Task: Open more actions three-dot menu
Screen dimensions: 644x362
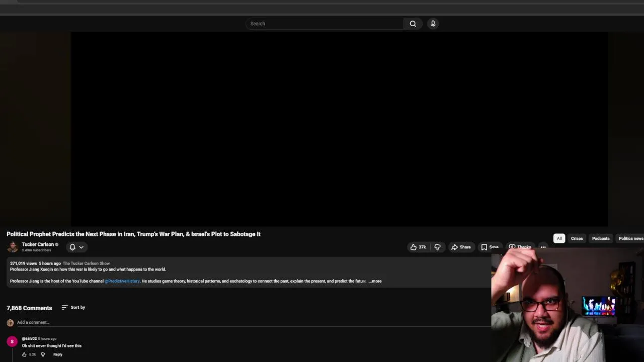Action: coord(543,247)
